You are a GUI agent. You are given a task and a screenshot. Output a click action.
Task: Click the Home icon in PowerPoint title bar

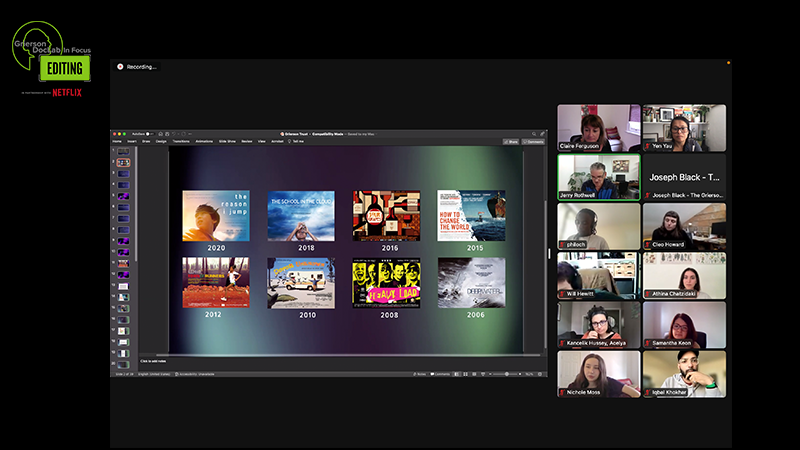pos(160,134)
